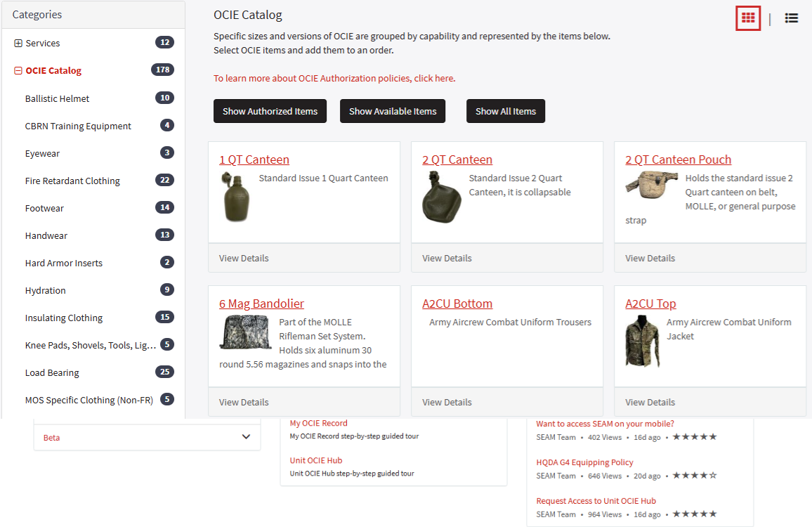812x527 pixels.
Task: Choose Load Bearing category in sidebar
Action: 52,373
